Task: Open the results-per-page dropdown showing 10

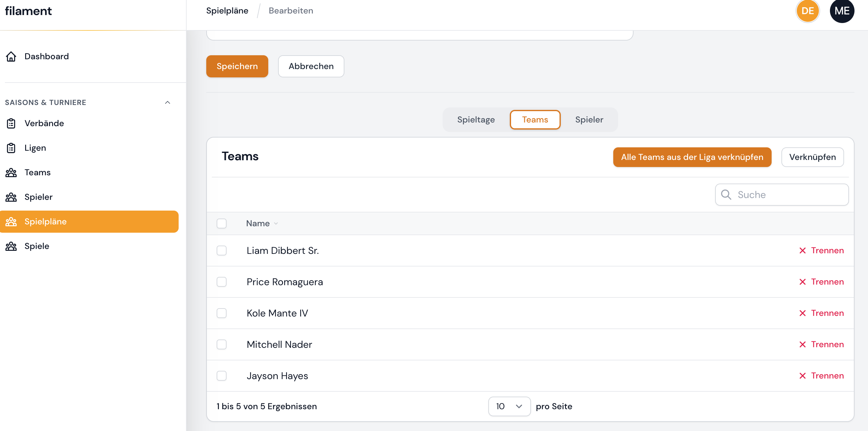Action: click(x=509, y=406)
